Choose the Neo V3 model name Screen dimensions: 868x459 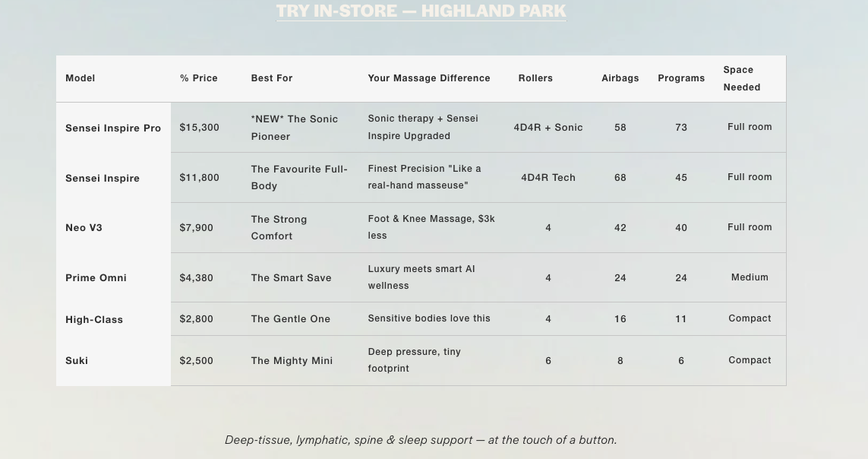click(84, 227)
